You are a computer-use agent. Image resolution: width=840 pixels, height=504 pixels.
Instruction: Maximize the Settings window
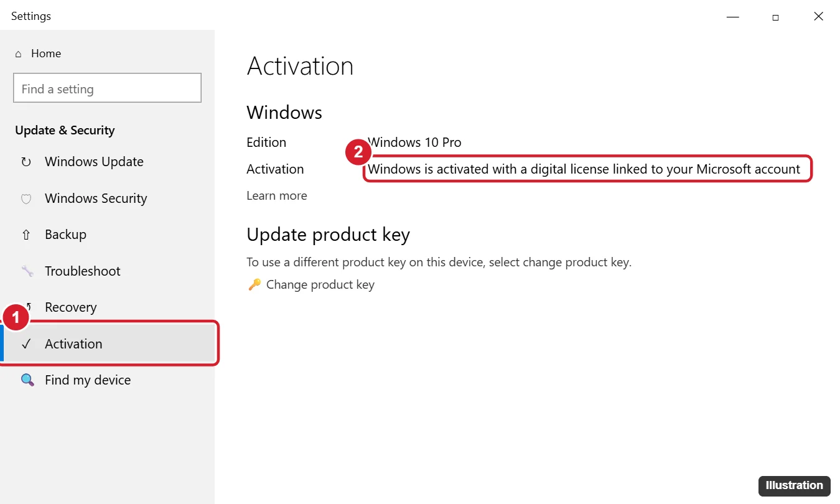[x=775, y=17]
